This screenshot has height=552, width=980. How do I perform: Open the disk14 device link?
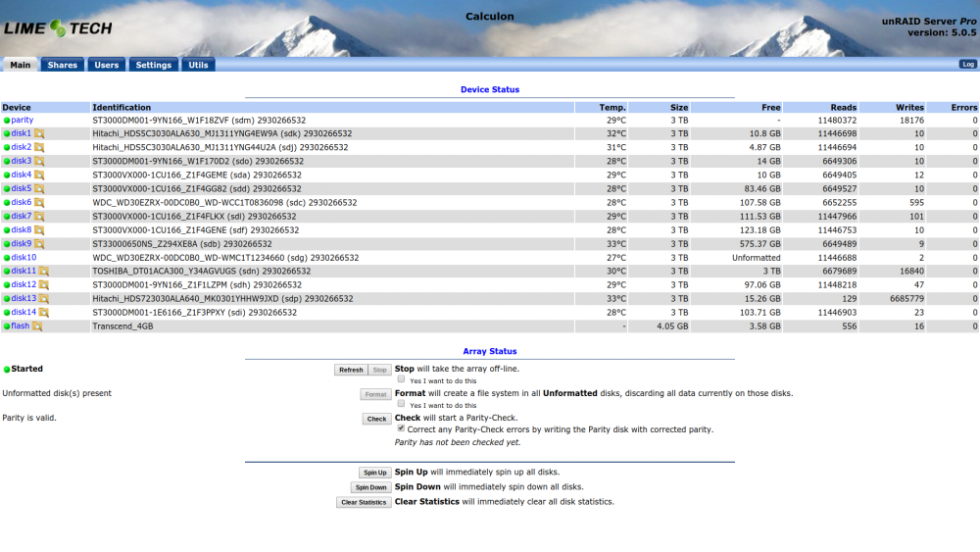[24, 313]
